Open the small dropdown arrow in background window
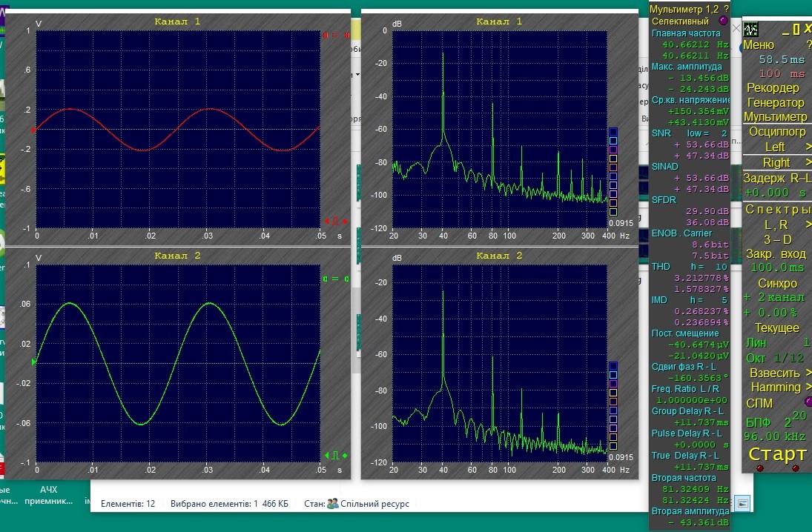The image size is (812, 532). click(x=357, y=75)
